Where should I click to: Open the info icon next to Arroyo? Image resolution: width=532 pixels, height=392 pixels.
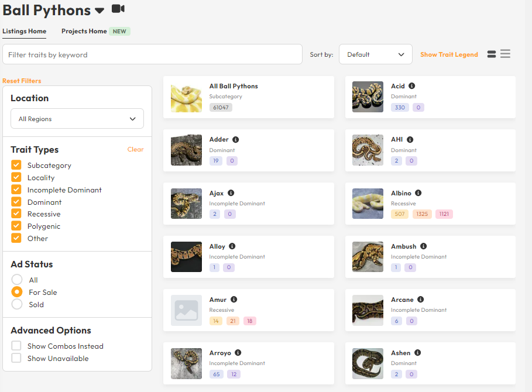tap(238, 353)
